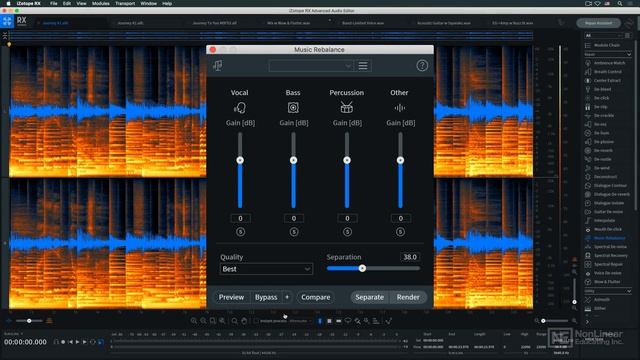Solo the Percussion channel
The height and width of the screenshot is (360, 640).
click(347, 232)
